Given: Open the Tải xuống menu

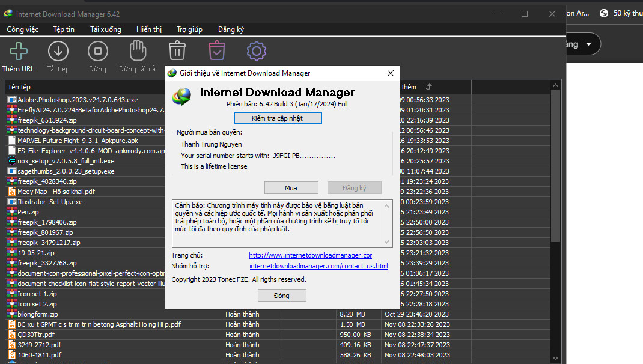Looking at the screenshot, I should click(105, 29).
